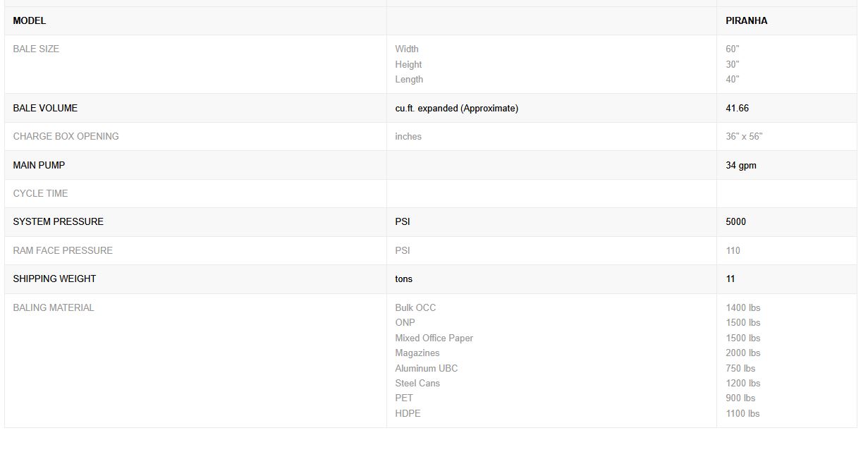Click the BALE SIZE label

36,49
